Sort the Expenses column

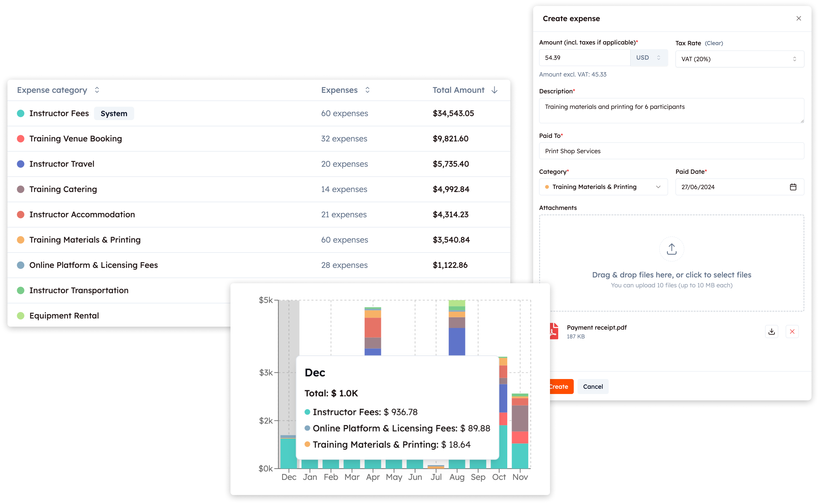[367, 90]
